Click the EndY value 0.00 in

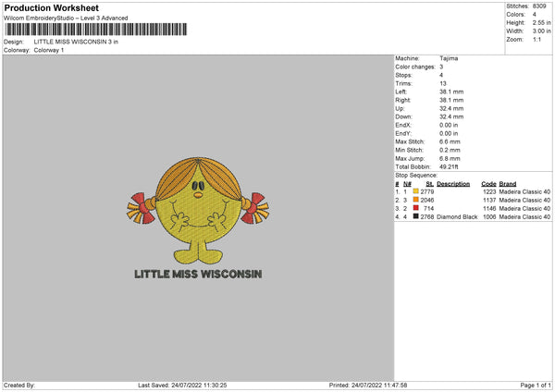click(x=449, y=133)
